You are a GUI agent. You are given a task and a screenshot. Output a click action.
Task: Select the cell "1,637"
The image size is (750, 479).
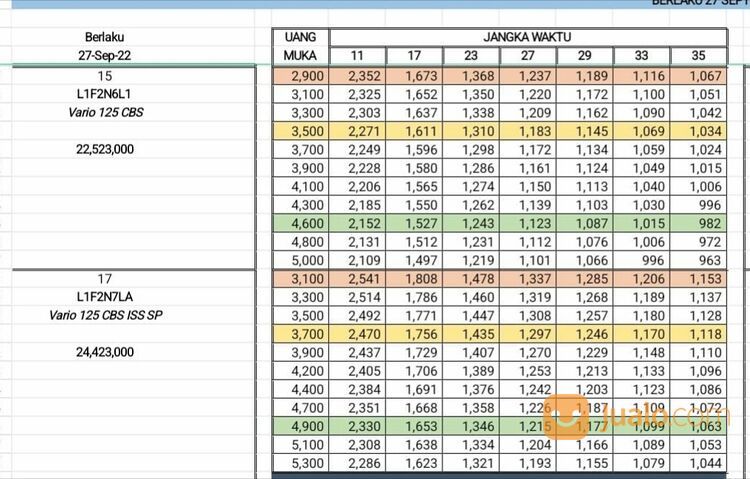tap(414, 113)
